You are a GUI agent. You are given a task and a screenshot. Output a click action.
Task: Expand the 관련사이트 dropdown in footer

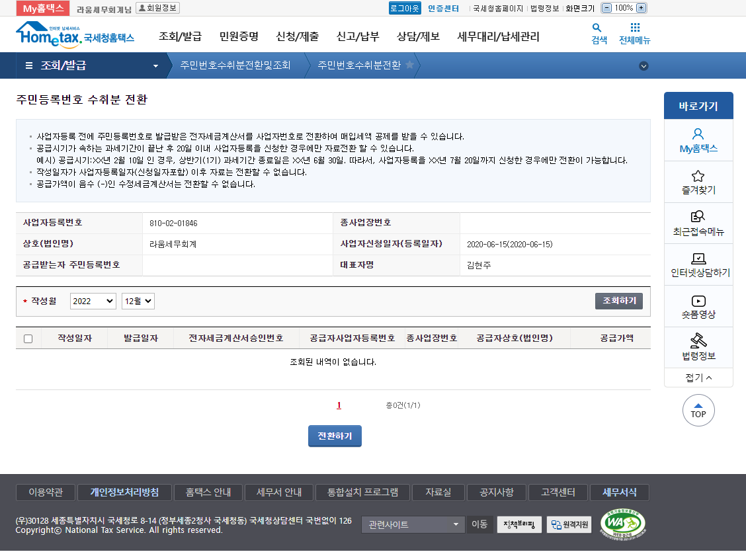[x=413, y=524]
